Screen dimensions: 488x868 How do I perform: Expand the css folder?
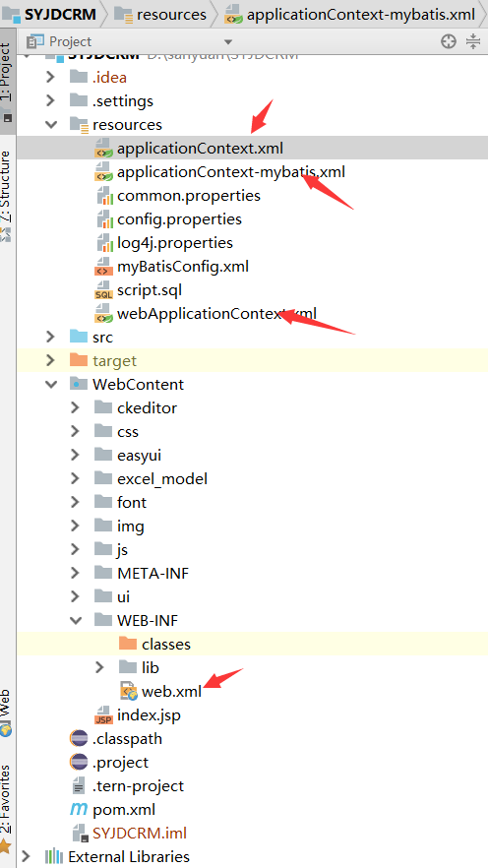75,432
